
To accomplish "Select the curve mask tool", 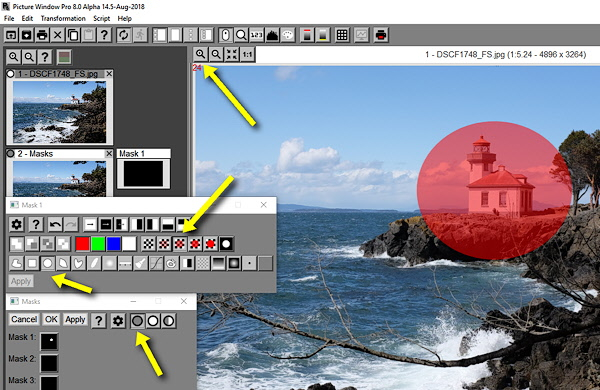I will 156,263.
